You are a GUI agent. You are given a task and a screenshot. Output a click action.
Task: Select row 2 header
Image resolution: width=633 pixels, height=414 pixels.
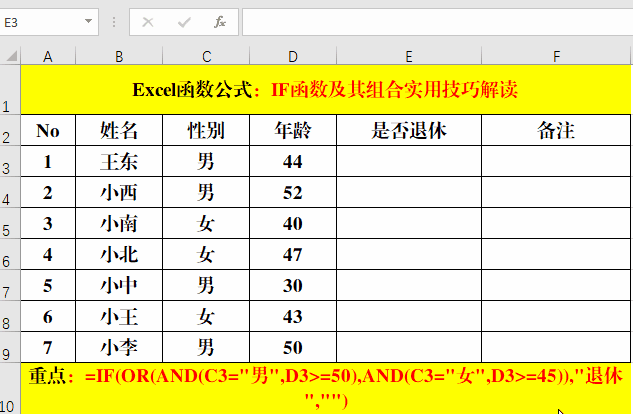point(10,130)
